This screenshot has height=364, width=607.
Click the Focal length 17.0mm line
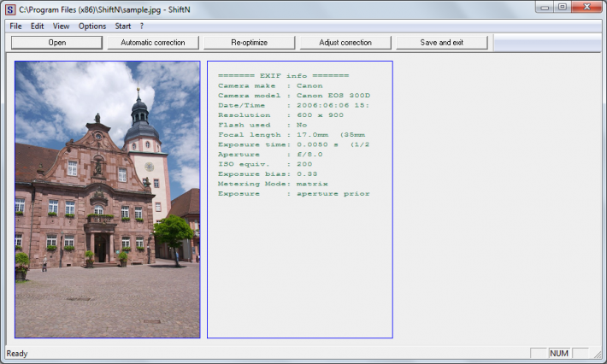point(292,135)
